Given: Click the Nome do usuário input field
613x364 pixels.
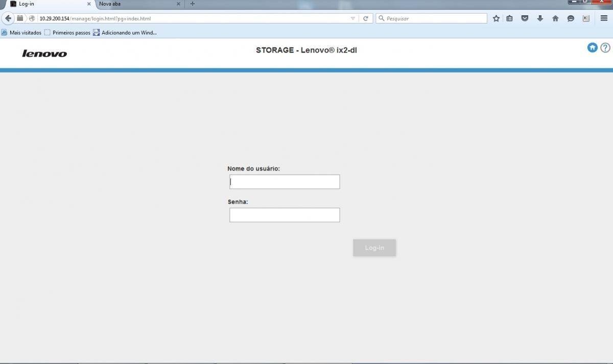Looking at the screenshot, I should click(x=285, y=182).
